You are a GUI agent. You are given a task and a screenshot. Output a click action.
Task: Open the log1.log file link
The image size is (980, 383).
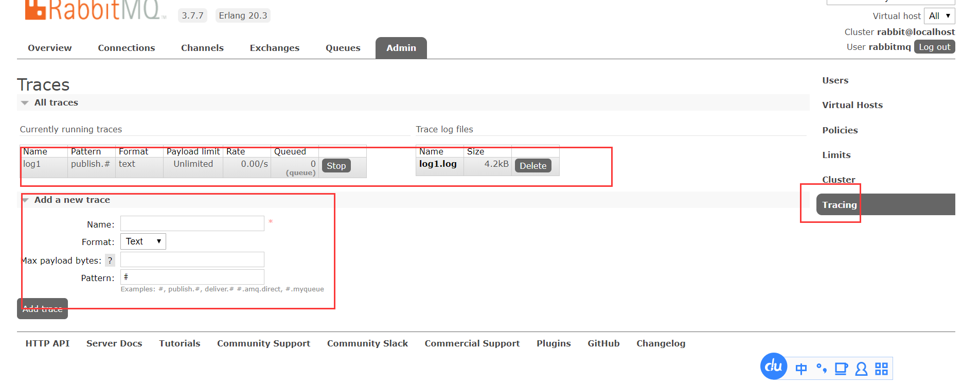coord(438,164)
